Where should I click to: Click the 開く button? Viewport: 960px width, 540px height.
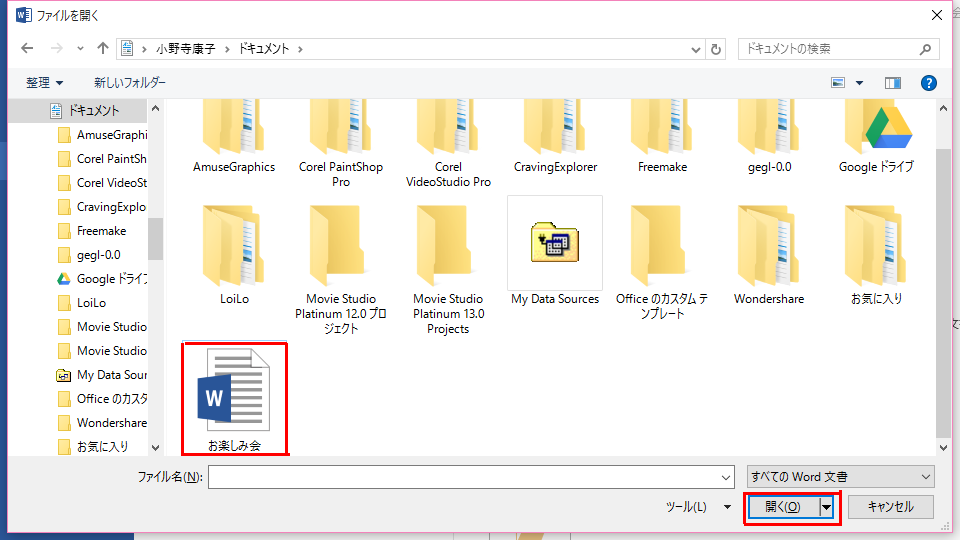[x=783, y=507]
